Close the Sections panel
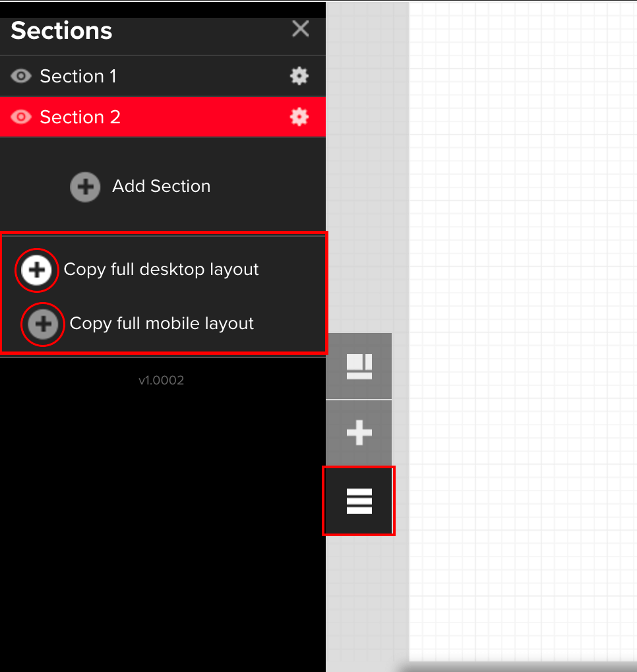 [x=300, y=29]
